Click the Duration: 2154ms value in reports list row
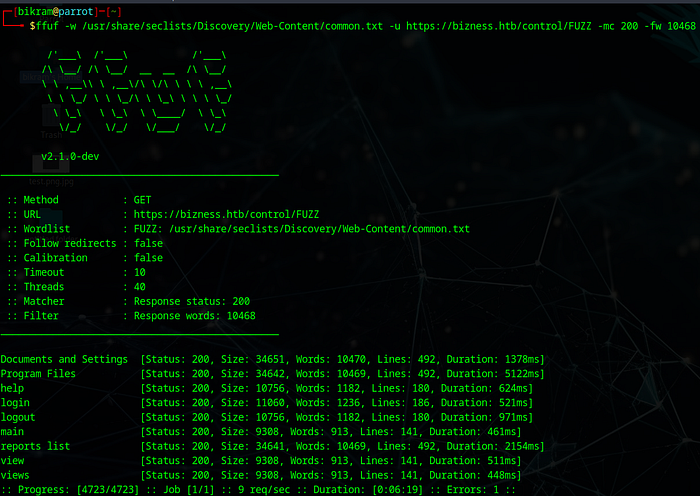This screenshot has height=496, width=700. 494,446
